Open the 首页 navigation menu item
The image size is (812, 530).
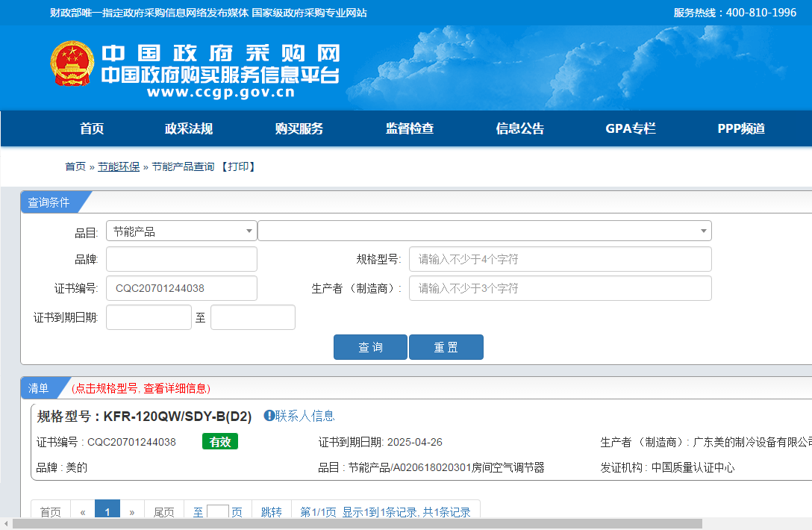click(92, 128)
